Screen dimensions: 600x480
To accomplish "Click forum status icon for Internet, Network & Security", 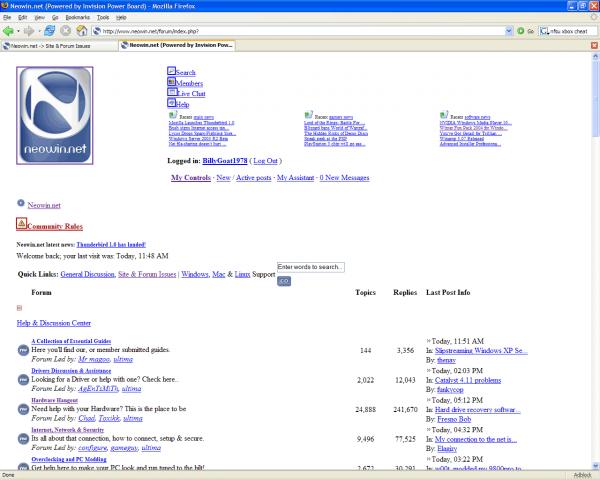I will [23, 439].
